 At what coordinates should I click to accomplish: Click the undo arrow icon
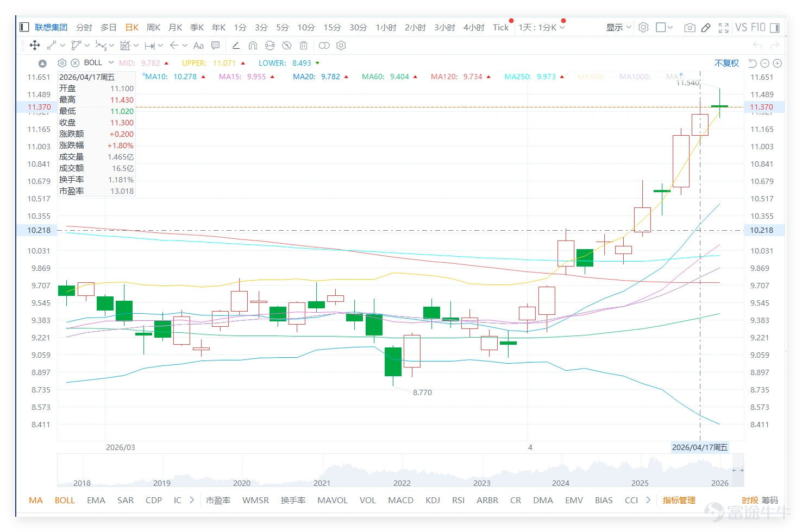pos(757,46)
